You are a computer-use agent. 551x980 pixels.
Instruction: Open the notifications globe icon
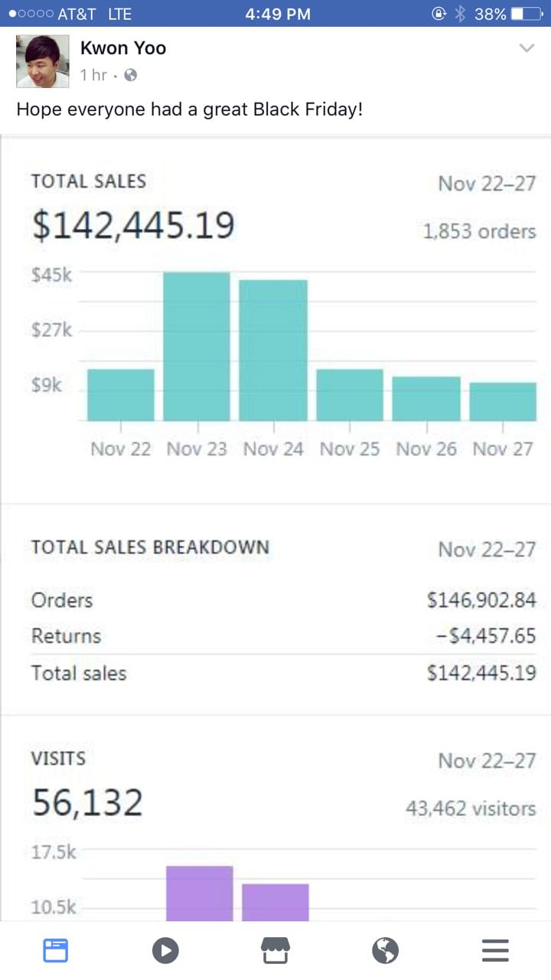pos(386,950)
